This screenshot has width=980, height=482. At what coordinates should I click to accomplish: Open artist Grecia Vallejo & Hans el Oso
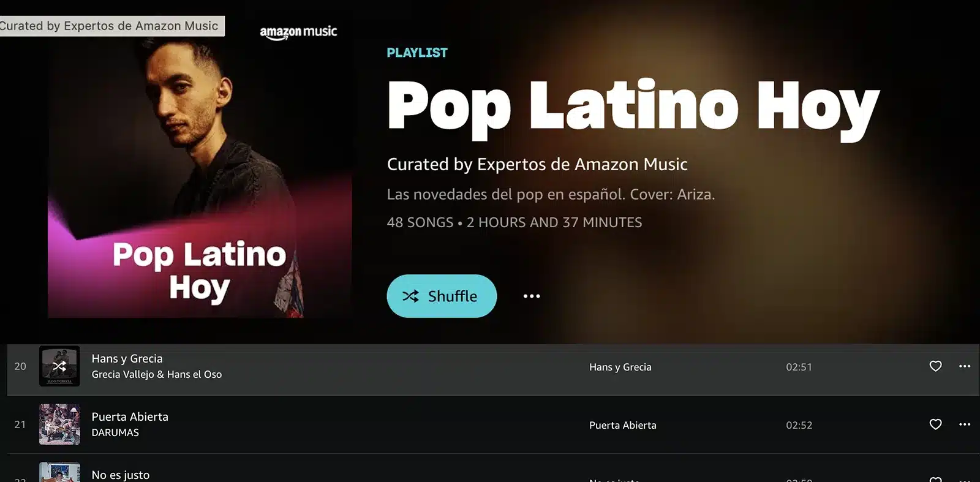(157, 374)
